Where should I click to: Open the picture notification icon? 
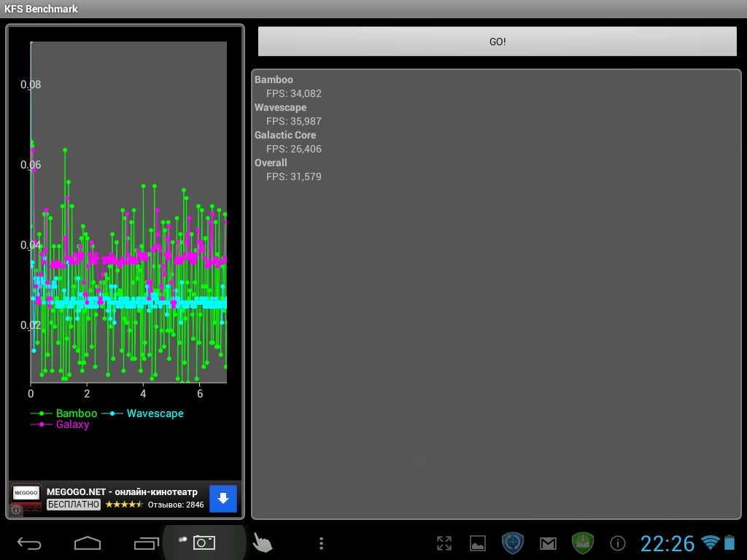478,543
